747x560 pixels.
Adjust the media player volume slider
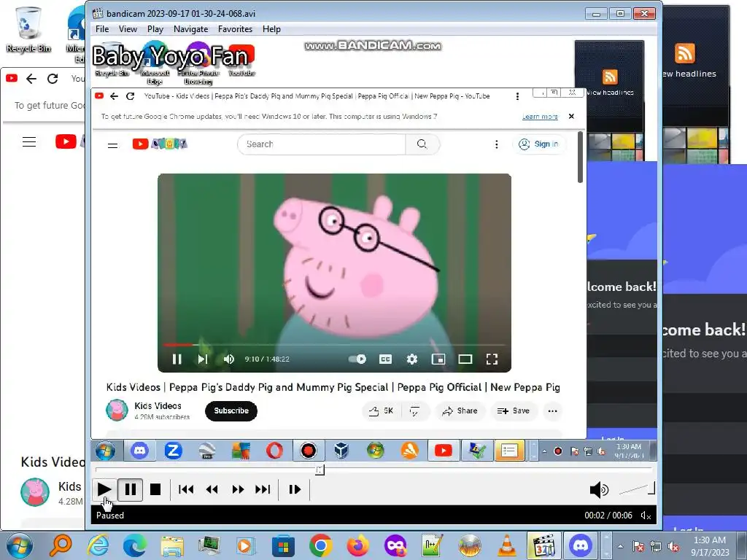637,489
